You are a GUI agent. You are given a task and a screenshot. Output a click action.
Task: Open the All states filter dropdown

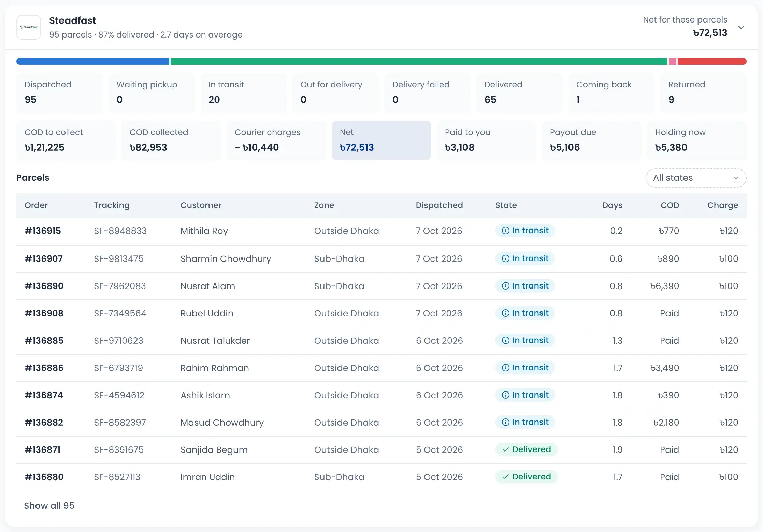(x=696, y=178)
